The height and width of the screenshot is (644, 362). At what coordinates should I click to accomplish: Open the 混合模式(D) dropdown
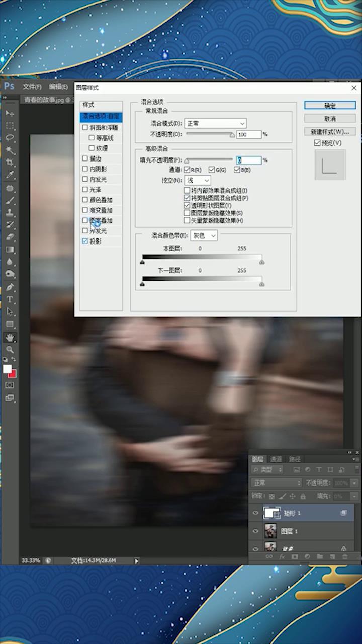215,123
